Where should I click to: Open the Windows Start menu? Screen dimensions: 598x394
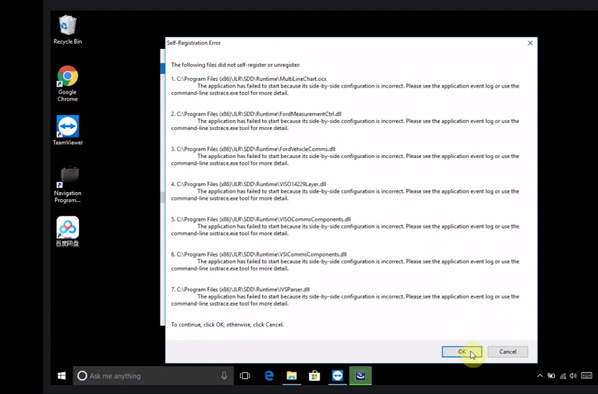pyautogui.click(x=61, y=376)
